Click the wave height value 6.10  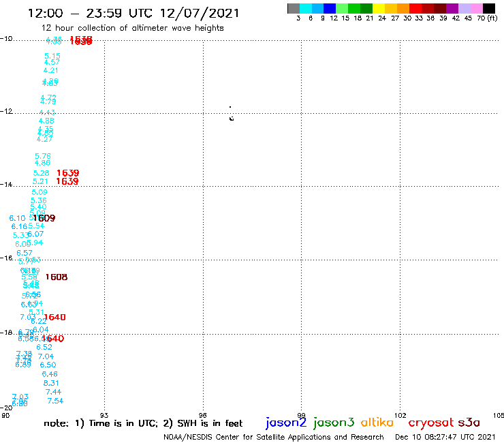(x=17, y=218)
